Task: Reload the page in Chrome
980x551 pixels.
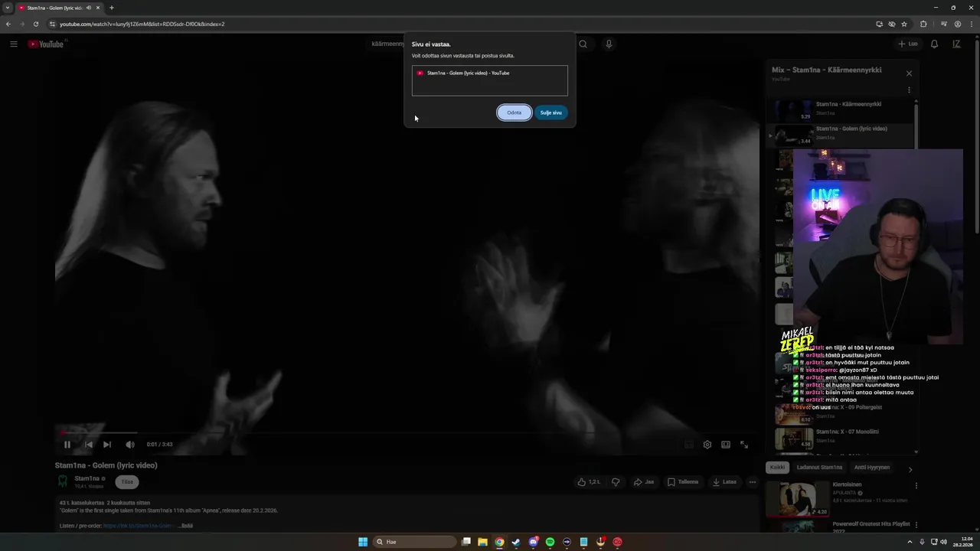Action: click(35, 24)
